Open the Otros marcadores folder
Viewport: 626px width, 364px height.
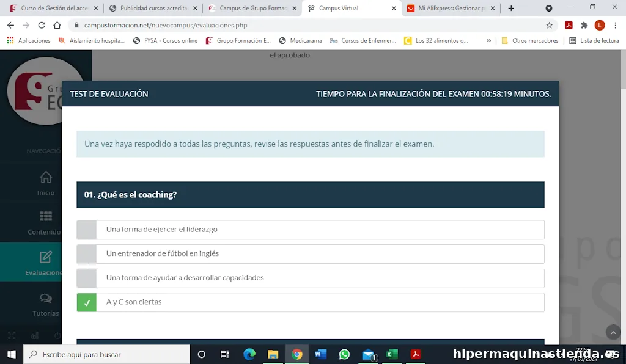coord(530,41)
